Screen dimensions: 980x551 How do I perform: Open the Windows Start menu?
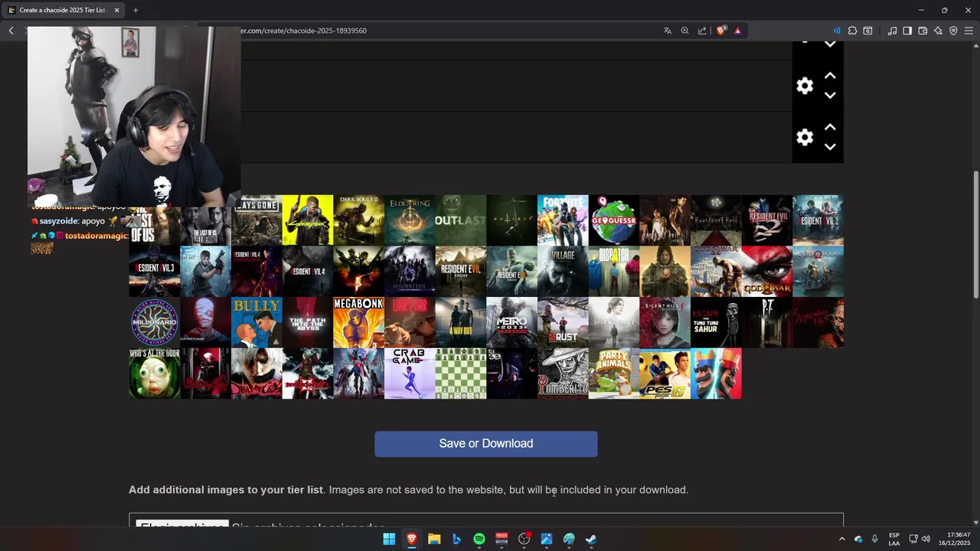[389, 539]
